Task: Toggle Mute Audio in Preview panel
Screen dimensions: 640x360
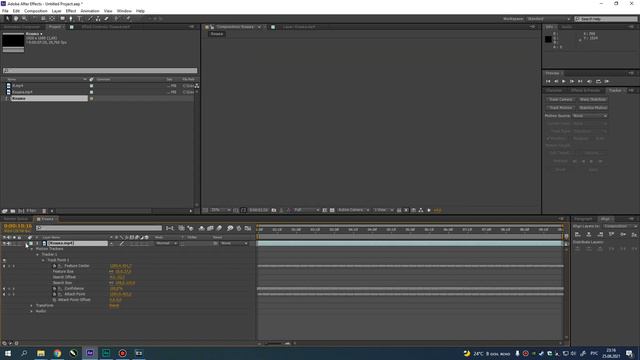Action: [x=589, y=82]
